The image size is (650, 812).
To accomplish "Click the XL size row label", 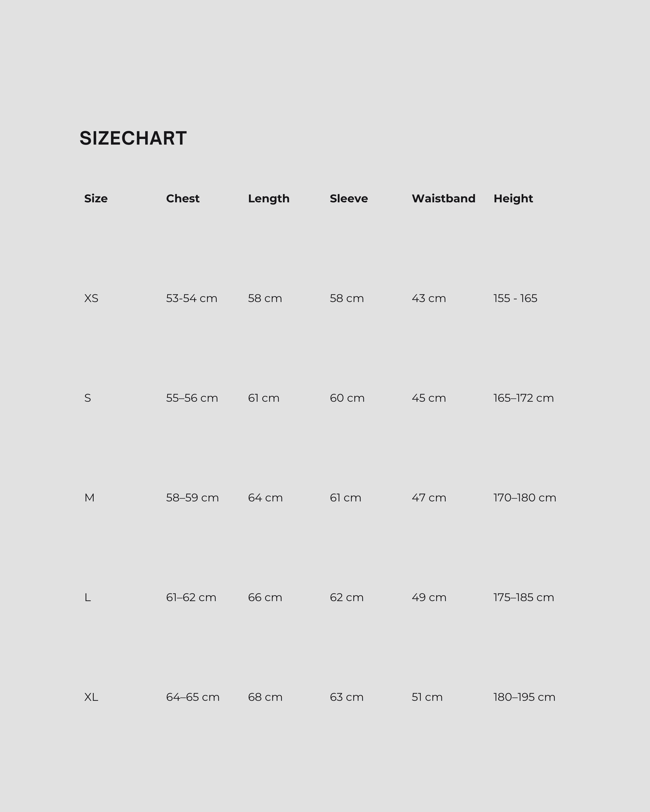I will coord(91,697).
